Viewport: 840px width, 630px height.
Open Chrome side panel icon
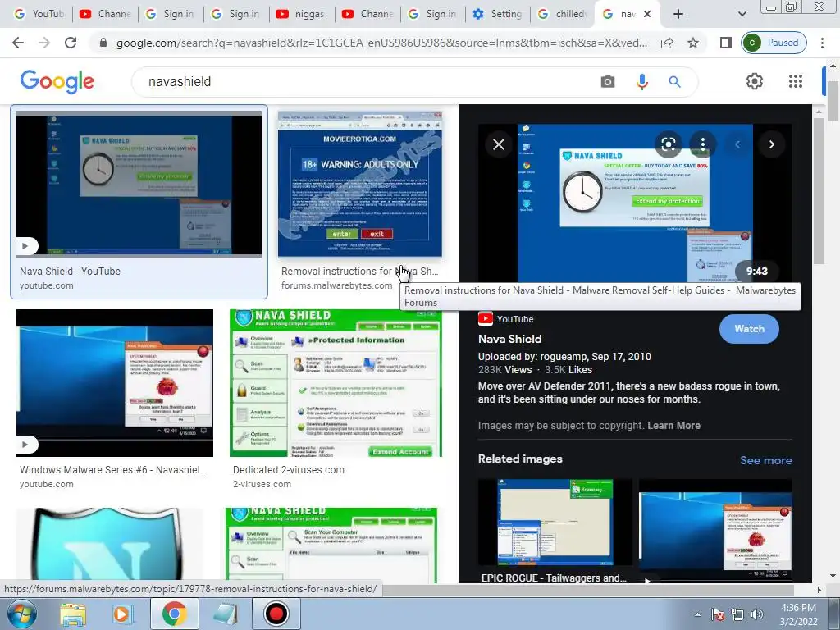[725, 43]
